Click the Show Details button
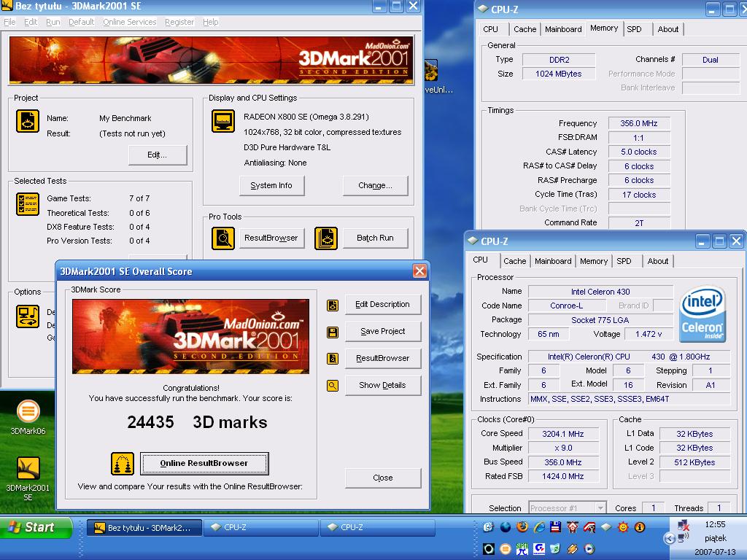The image size is (747, 560). [382, 385]
